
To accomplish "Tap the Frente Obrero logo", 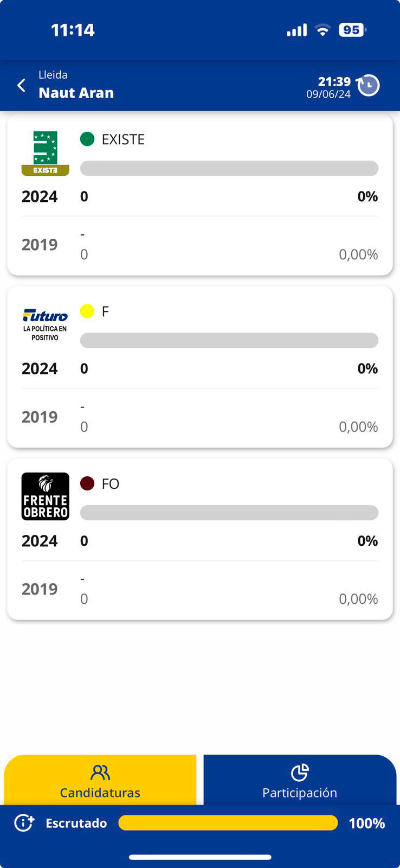I will 45,496.
